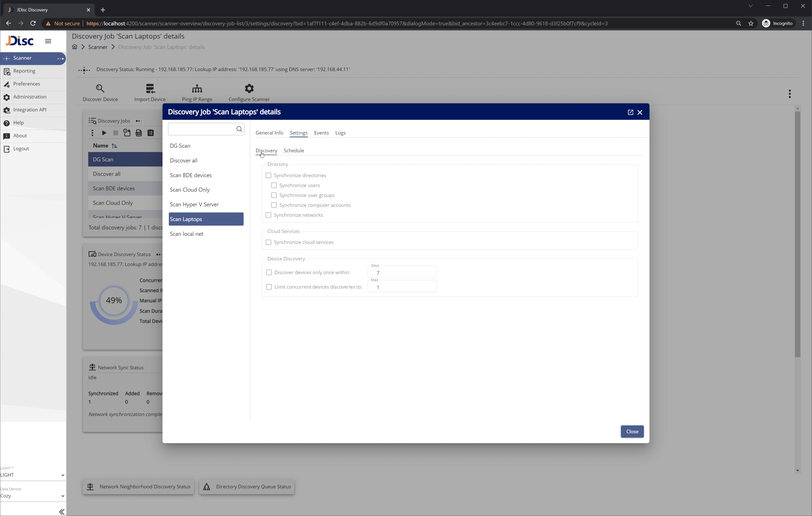812x516 pixels.
Task: Close the dialog with the Close button
Action: click(632, 431)
